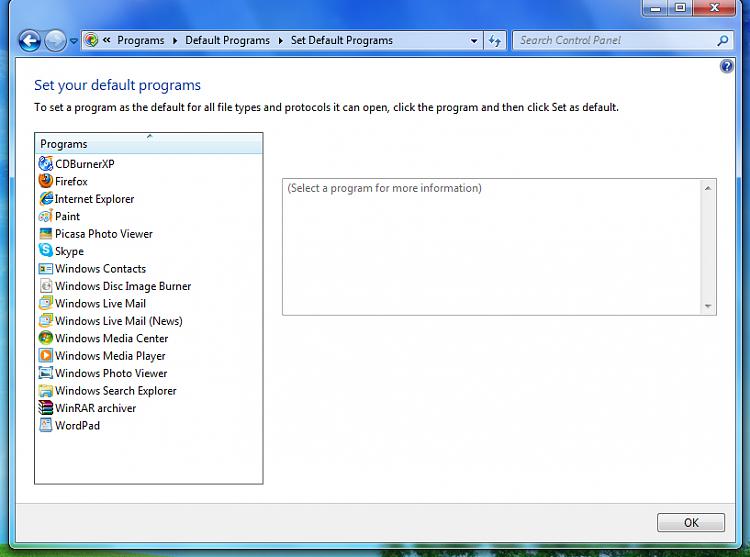Image resolution: width=750 pixels, height=557 pixels.
Task: Click the Skype icon
Action: (x=45, y=251)
